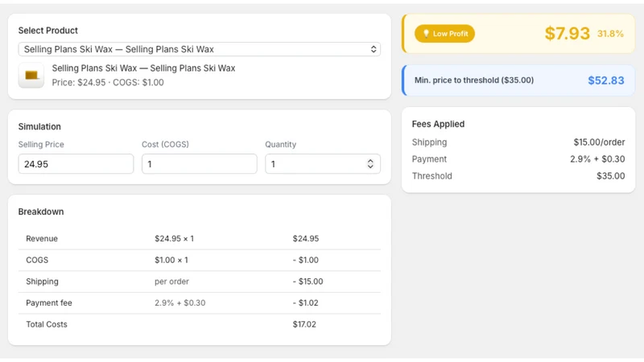Screen dimensions: 644x362
Task: Select the Revenue row in Breakdown
Action: tap(199, 238)
